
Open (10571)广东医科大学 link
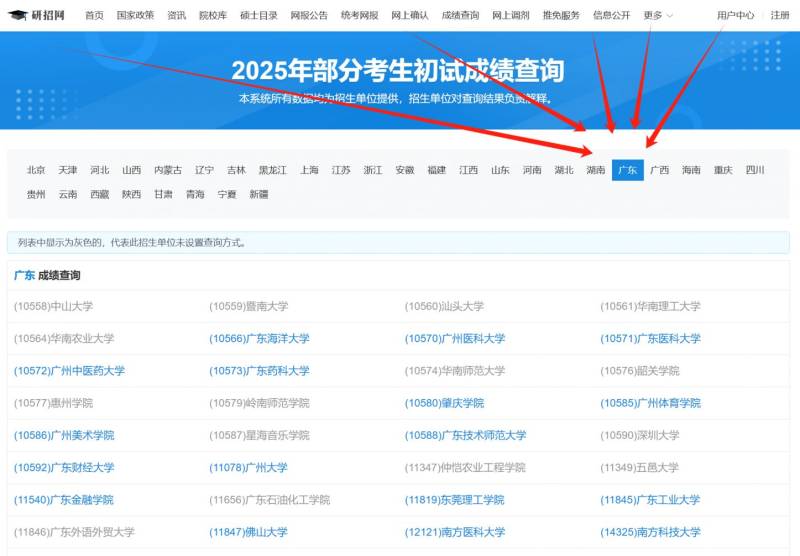pos(650,339)
